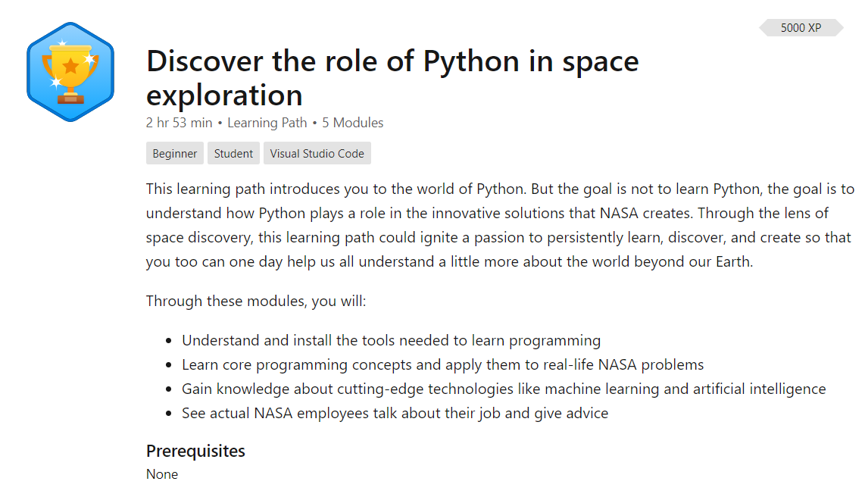Select the learning path title heading

392,78
